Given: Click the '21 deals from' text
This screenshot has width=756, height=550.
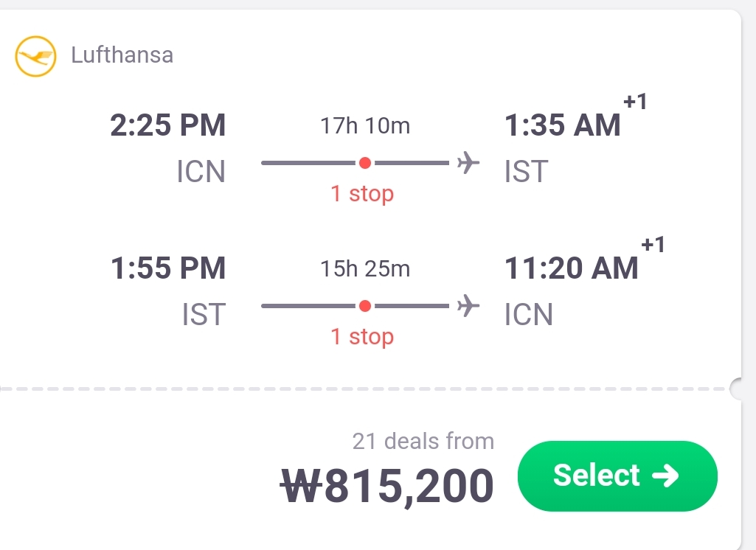Looking at the screenshot, I should (423, 442).
